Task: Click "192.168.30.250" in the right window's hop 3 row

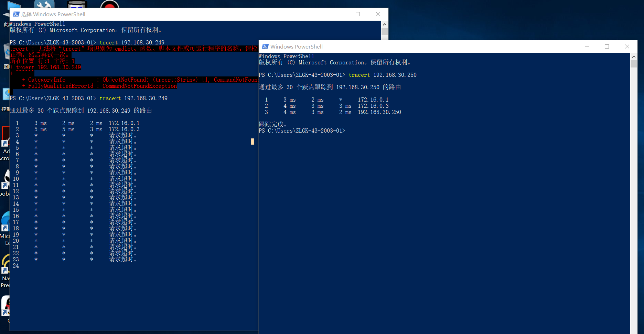Action: tap(379, 112)
